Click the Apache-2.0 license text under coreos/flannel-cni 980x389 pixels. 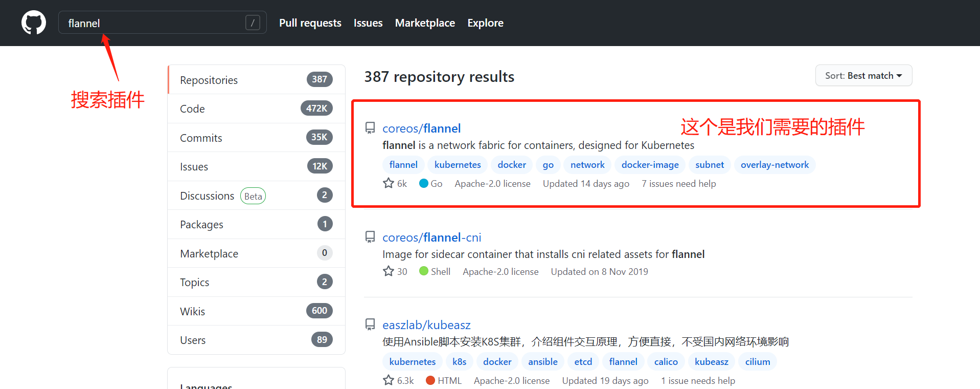pos(500,272)
